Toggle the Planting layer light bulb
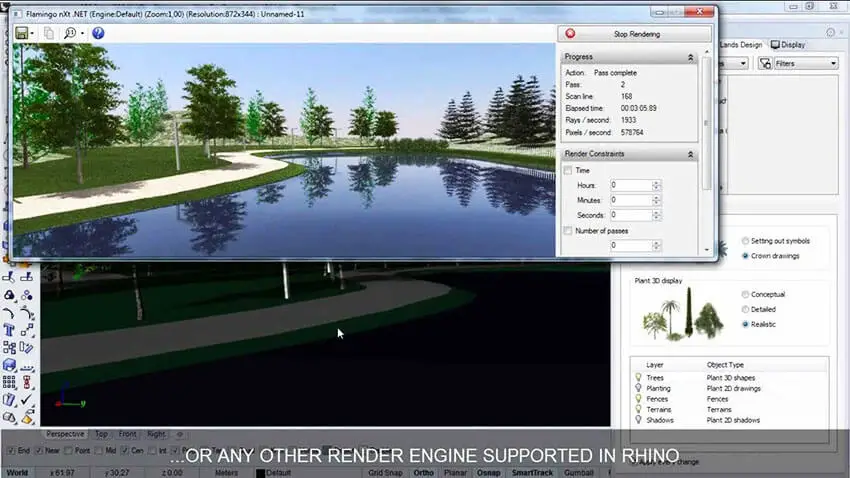Screen dimensions: 850x478 638,388
